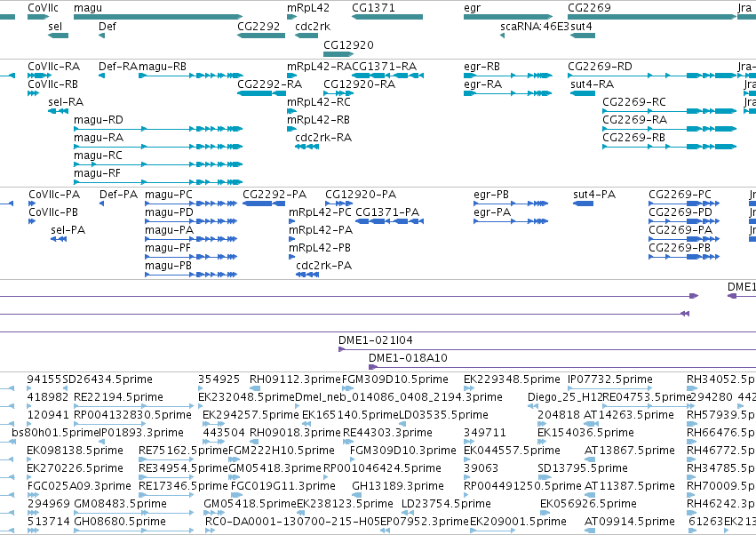Click protein CG2292-PA

pos(275,195)
